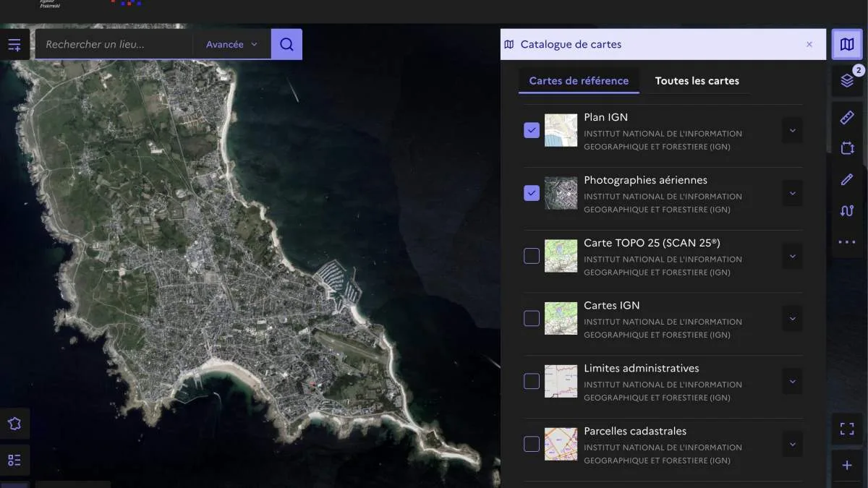Image resolution: width=868 pixels, height=488 pixels.
Task: Uncheck the Photographies aériennes checkbox
Action: [532, 193]
